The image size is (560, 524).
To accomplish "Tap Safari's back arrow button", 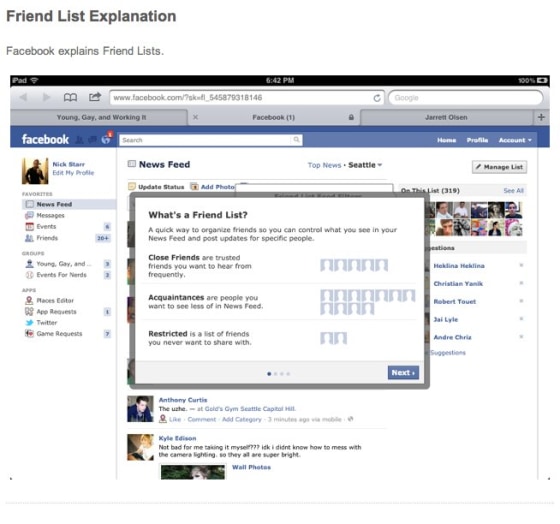I will tap(23, 97).
